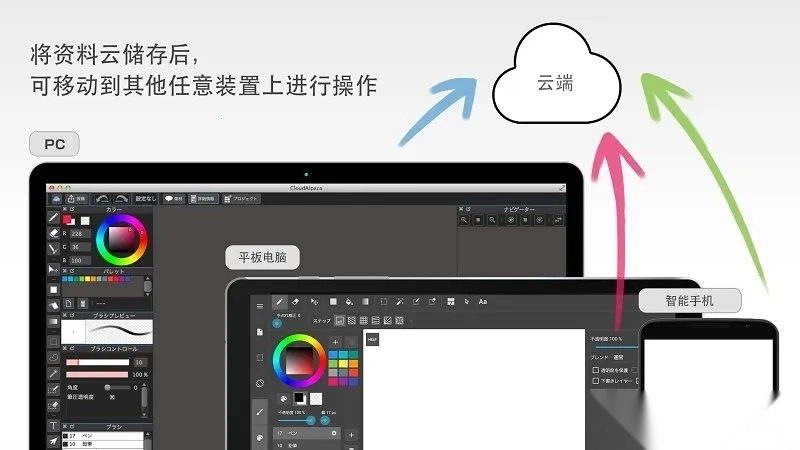Screen dimensions: 800x450
Task: Click the 素材 item in PC toolbar
Action: (174, 199)
